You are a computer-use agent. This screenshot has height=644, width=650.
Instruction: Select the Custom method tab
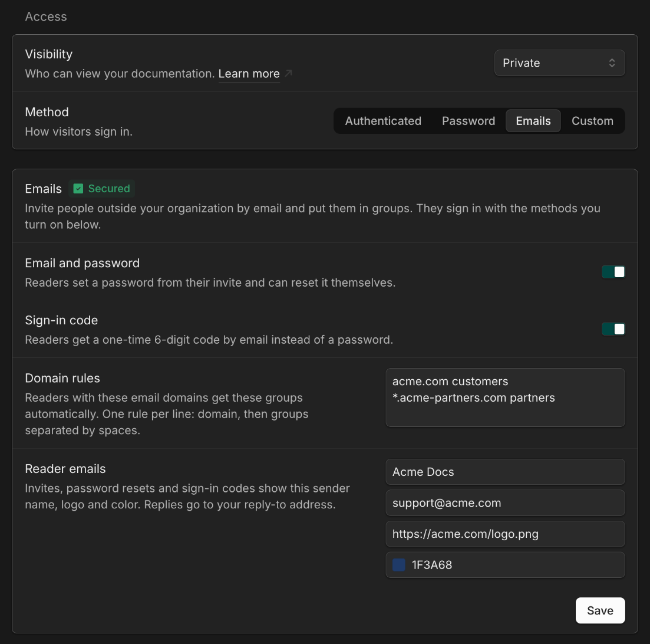592,121
